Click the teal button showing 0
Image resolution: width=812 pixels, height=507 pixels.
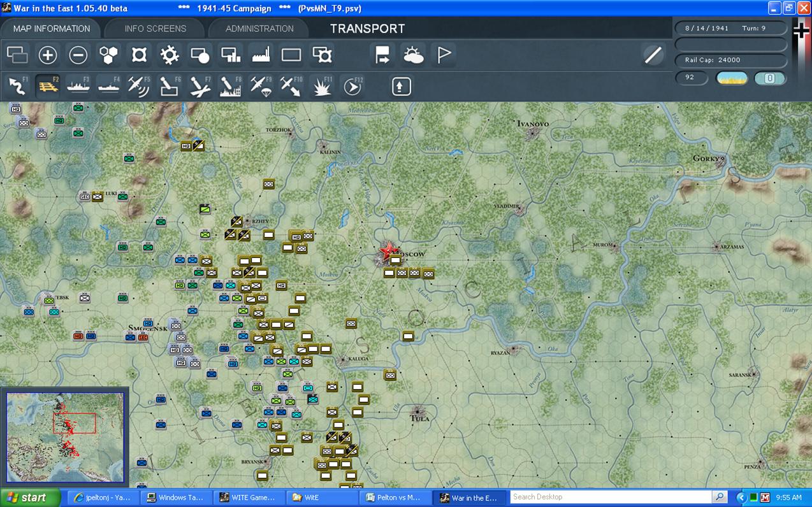click(x=770, y=78)
